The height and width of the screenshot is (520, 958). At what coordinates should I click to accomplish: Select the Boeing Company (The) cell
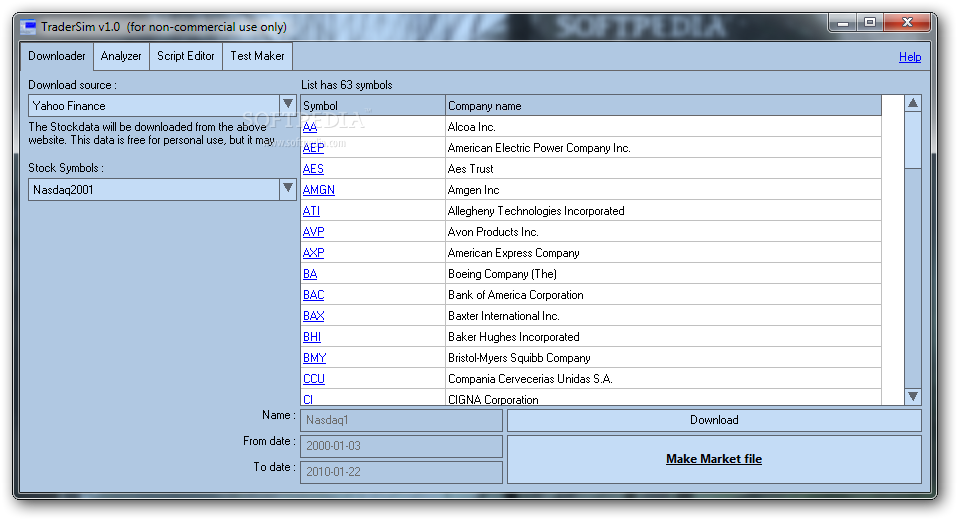pyautogui.click(x=664, y=274)
